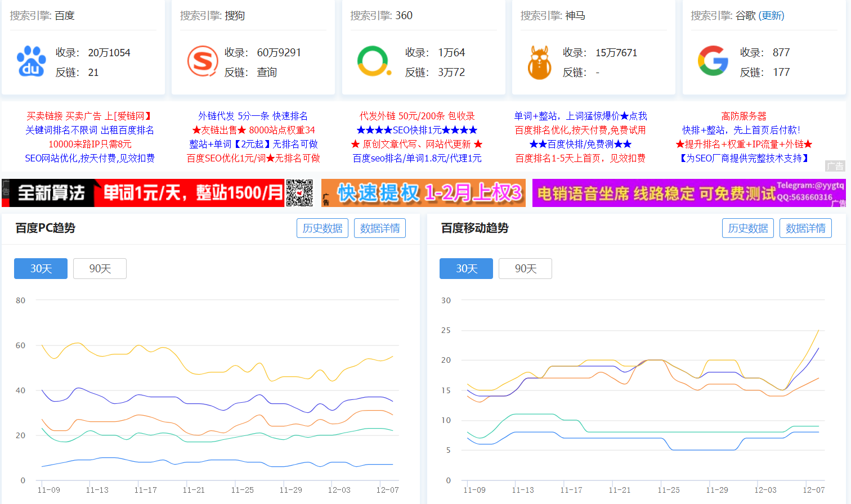The height and width of the screenshot is (504, 851).
Task: Click the 快速提权 1-2月上权3 banner
Action: [423, 193]
